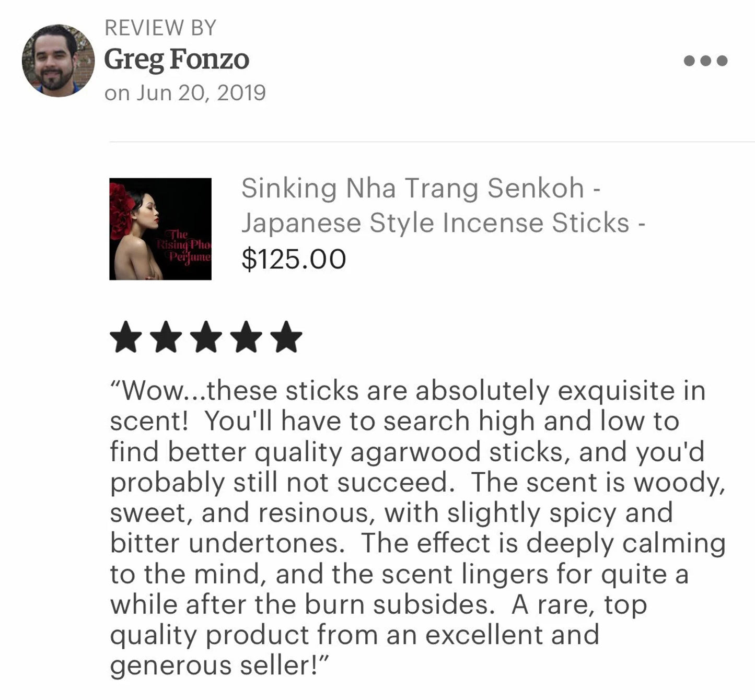This screenshot has width=755, height=700.
Task: Open the three-dot more options menu
Action: (705, 61)
